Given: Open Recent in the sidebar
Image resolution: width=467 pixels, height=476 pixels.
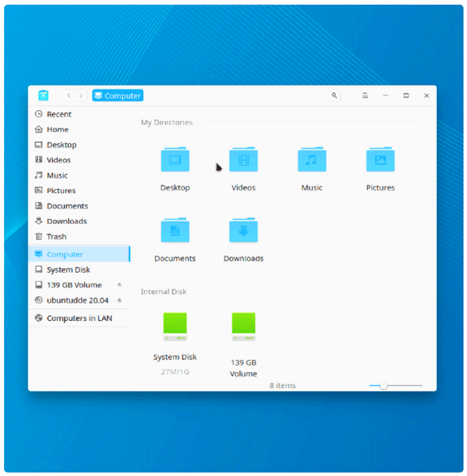Looking at the screenshot, I should click(x=79, y=114).
